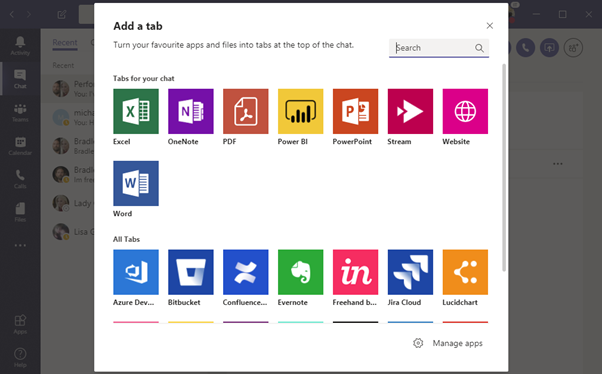602x374 pixels.
Task: Click the Search field in the dialog
Action: [x=439, y=48]
